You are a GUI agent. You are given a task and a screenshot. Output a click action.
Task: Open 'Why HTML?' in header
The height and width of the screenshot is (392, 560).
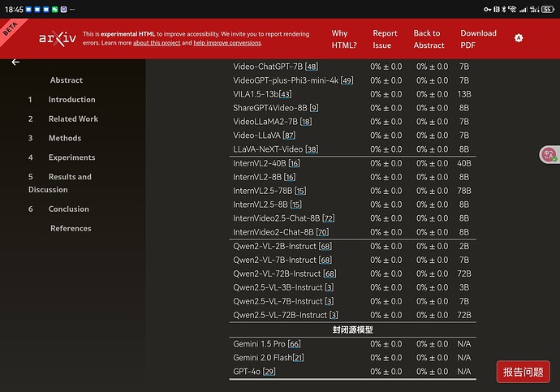pos(343,39)
